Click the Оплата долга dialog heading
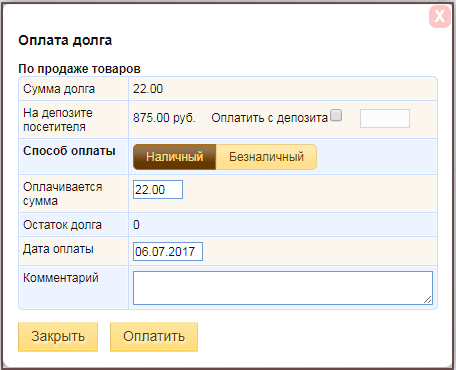456x370 pixels. (65, 40)
